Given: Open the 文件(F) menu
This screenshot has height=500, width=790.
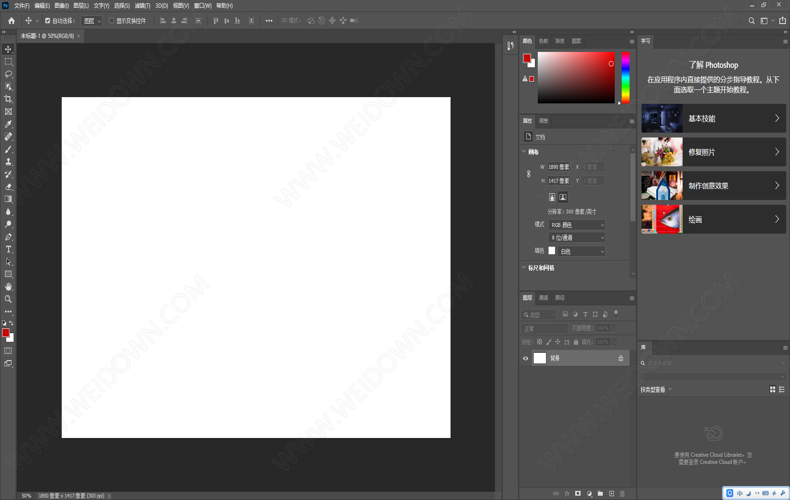Looking at the screenshot, I should click(x=21, y=5).
